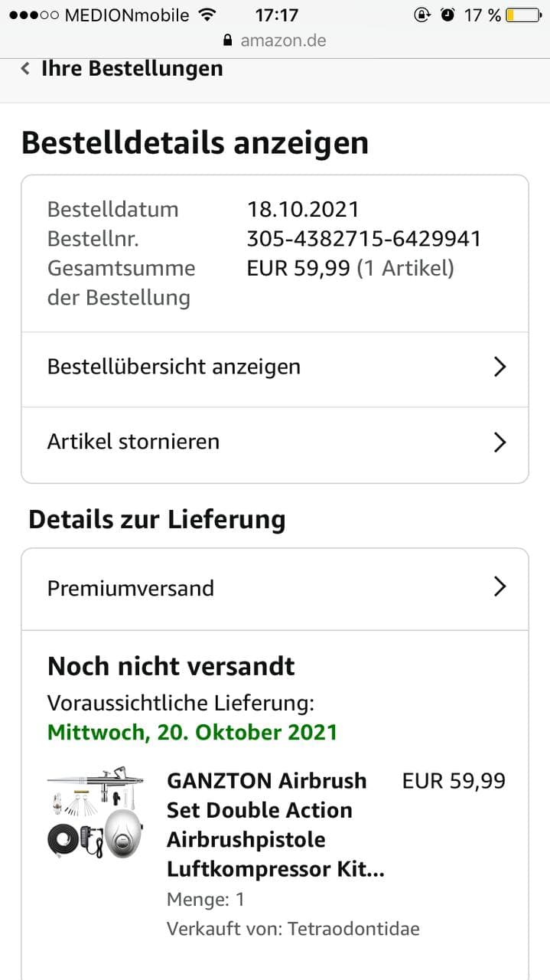
Task: Tap delivery date Mittwoch, 20. Oktober 2021
Action: pos(192,732)
